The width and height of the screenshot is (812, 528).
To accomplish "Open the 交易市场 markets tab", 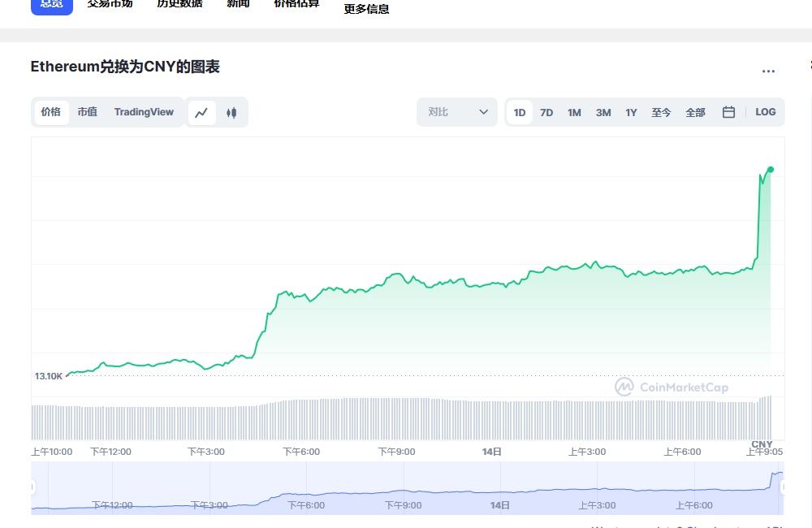I will (110, 4).
